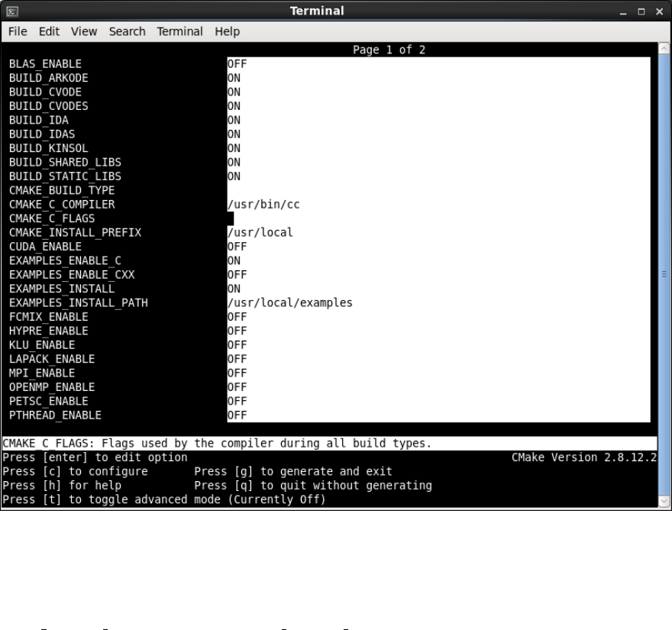Toggle the EXAMPLES_ENABLE_CXX OFF value
The width and height of the screenshot is (672, 630).
pos(237,275)
